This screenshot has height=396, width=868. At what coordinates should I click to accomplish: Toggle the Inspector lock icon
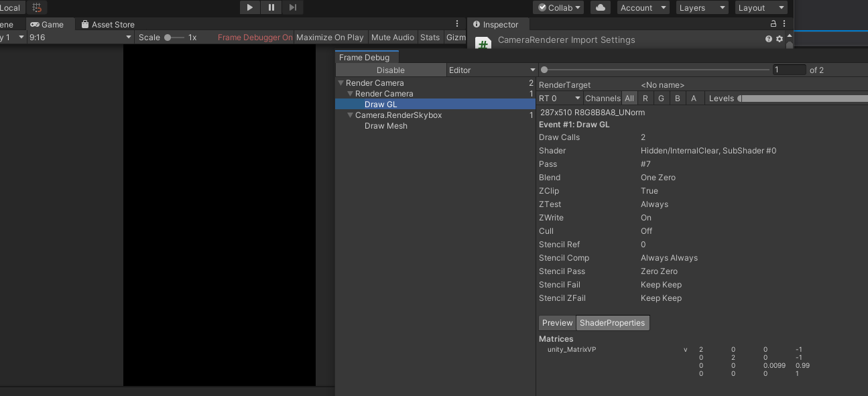(773, 23)
